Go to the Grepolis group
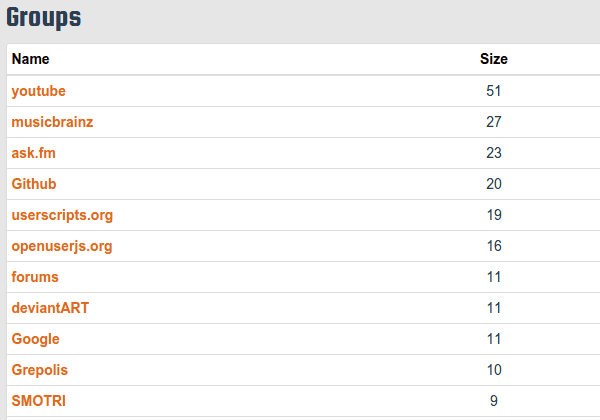600x420 pixels. pyautogui.click(x=39, y=370)
